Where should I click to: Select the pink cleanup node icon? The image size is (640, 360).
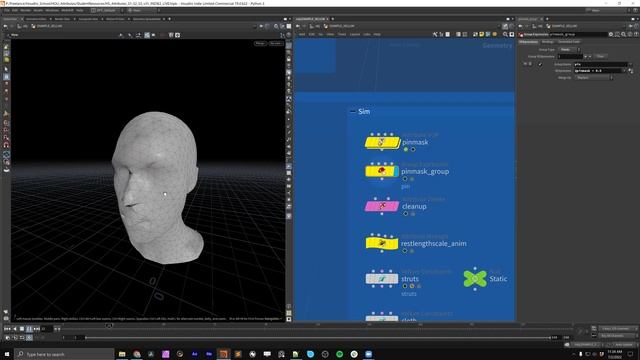tap(382, 206)
